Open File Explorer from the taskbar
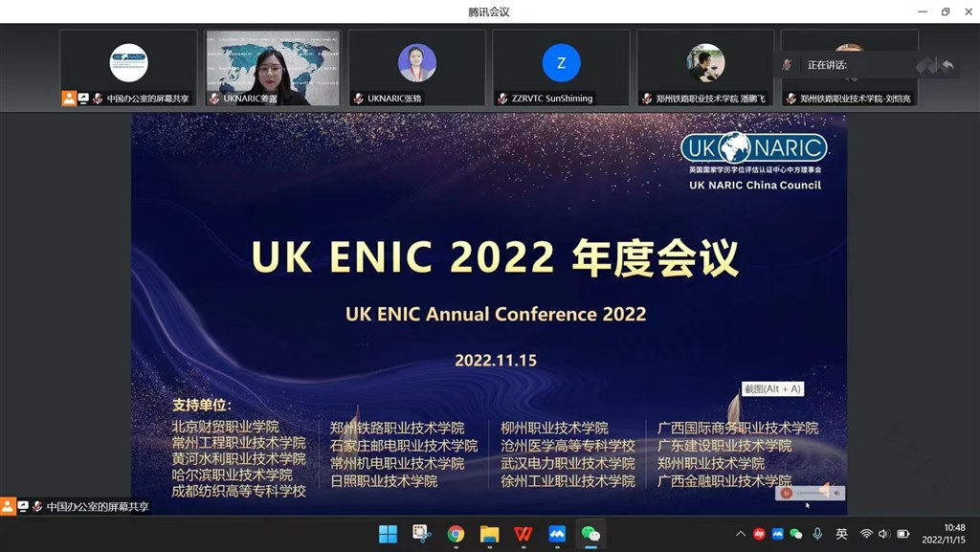 (489, 534)
